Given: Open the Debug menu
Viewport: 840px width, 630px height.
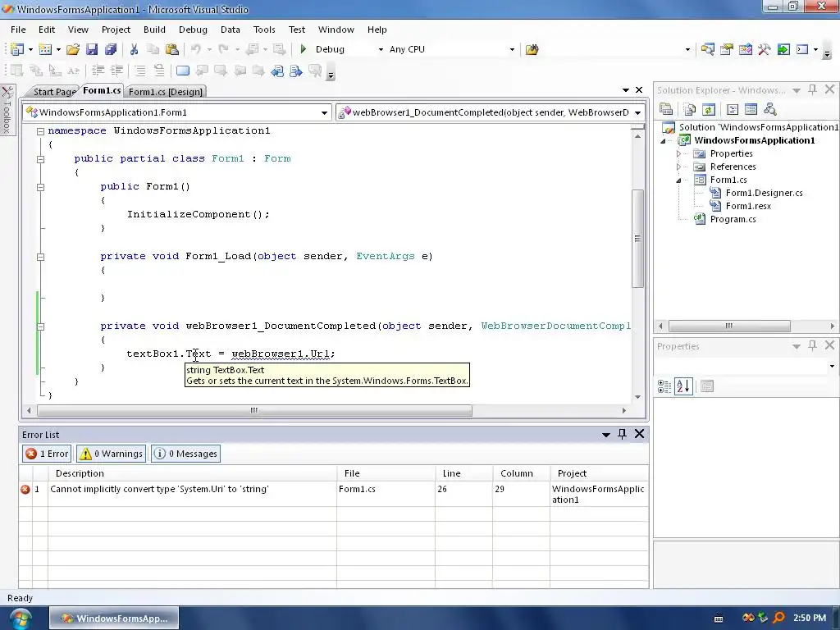Looking at the screenshot, I should click(x=193, y=30).
